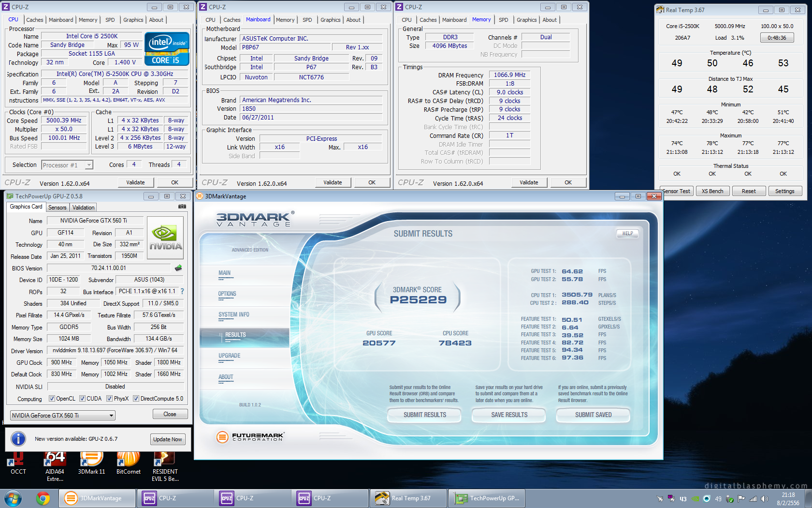Screen dimensions: 812x508
Task: Open the Resident Evil 5 desktop shortcut
Action: (x=165, y=467)
